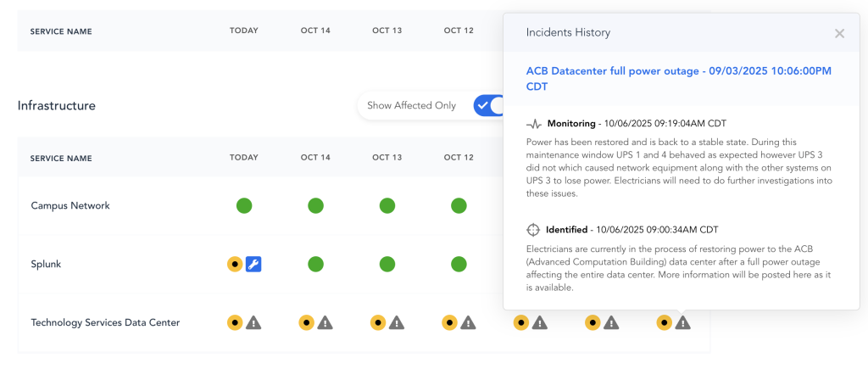Click the blue wrench maintenance icon for Splunk
Viewport: 868px width, 380px height.
253,264
